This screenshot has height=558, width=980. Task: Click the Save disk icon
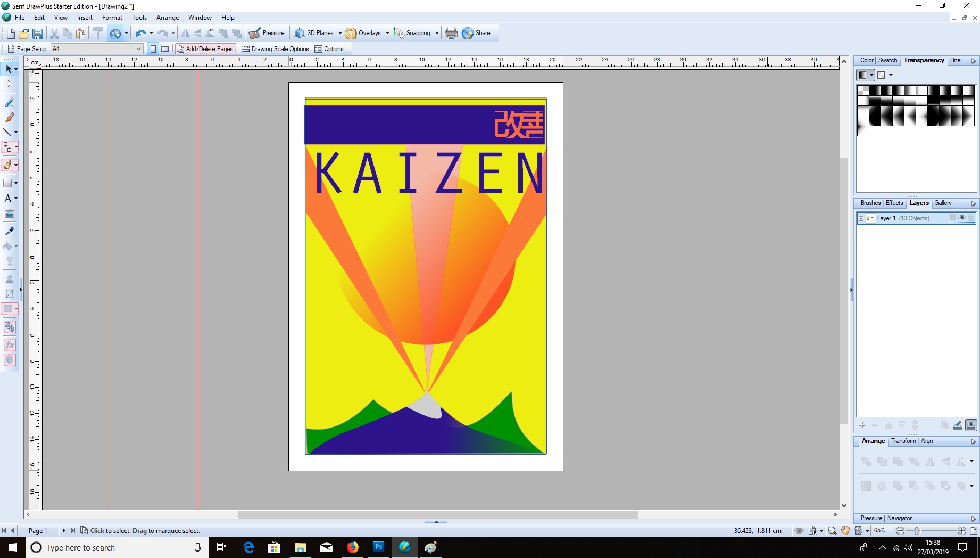[38, 34]
